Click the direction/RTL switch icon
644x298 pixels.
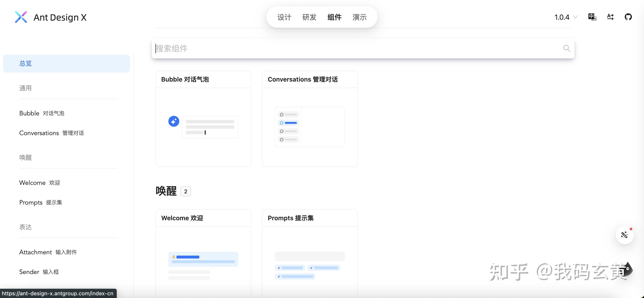610,17
